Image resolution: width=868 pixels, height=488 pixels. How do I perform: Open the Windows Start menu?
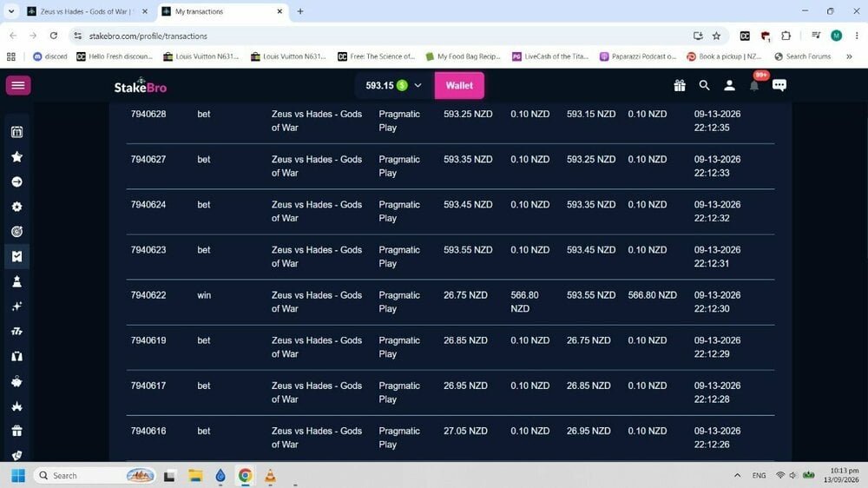pyautogui.click(x=17, y=475)
